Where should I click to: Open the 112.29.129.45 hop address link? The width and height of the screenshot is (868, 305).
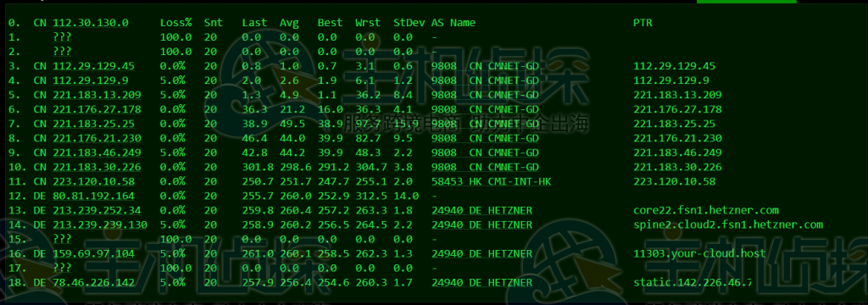coord(93,66)
